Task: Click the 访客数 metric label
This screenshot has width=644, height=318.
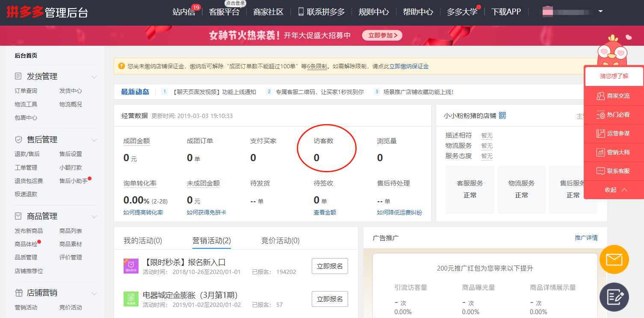Action: pyautogui.click(x=323, y=141)
